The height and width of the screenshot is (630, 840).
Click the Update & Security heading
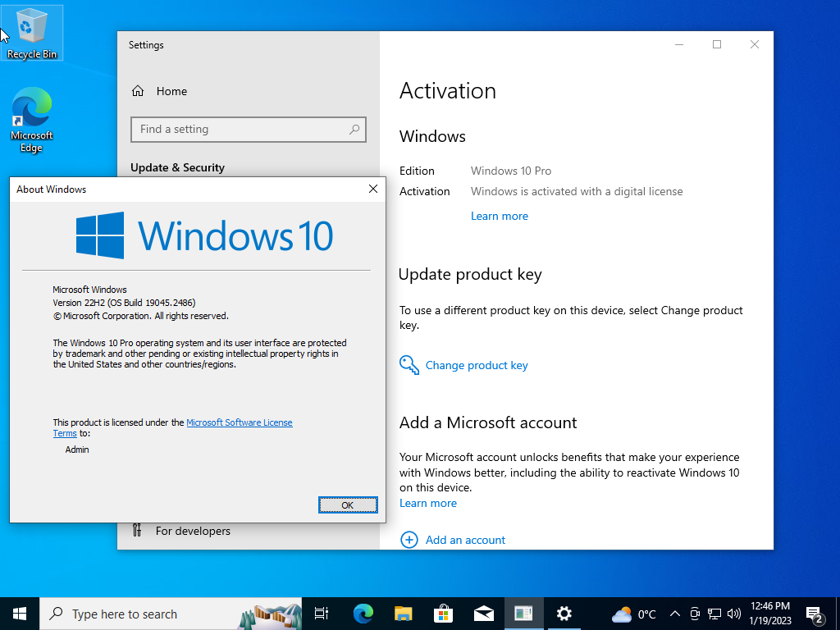pyautogui.click(x=177, y=167)
